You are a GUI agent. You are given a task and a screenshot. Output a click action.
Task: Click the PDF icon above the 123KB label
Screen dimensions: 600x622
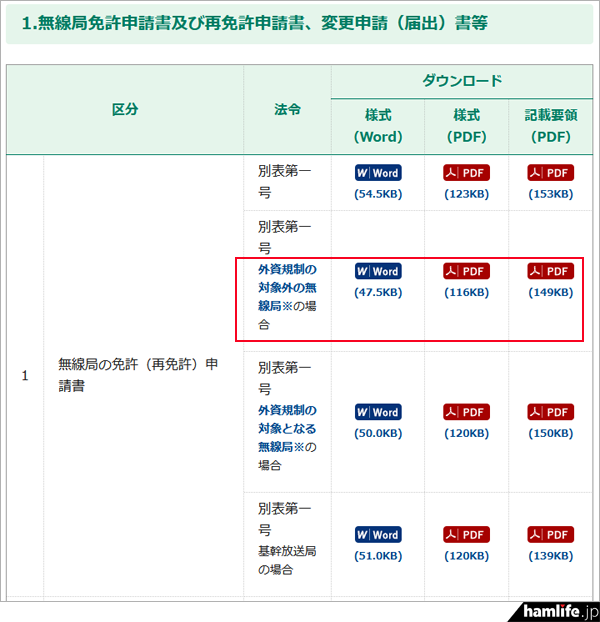click(466, 173)
